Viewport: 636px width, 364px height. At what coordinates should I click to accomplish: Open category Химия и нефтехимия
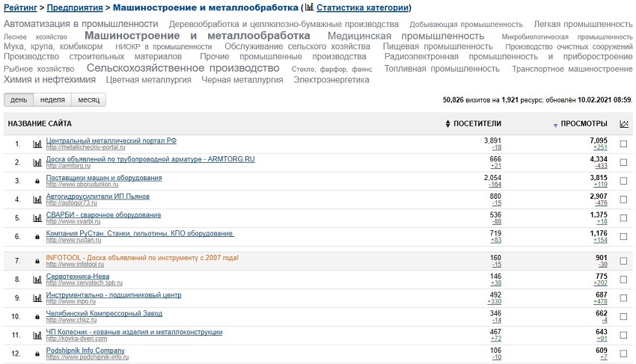tap(49, 79)
